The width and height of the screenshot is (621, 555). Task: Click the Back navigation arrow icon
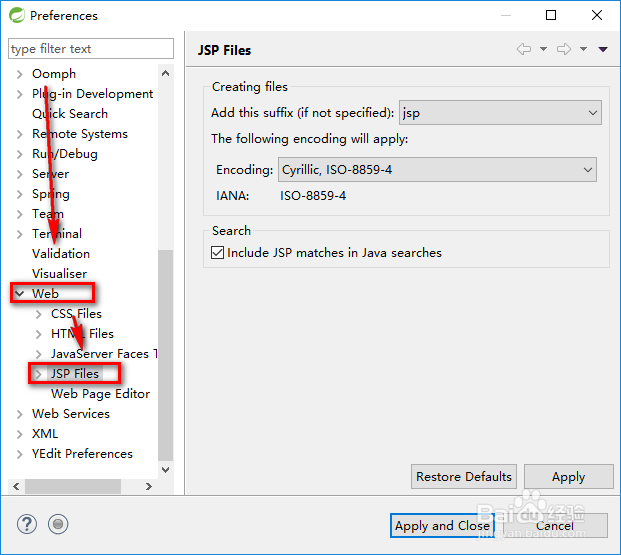[x=524, y=49]
